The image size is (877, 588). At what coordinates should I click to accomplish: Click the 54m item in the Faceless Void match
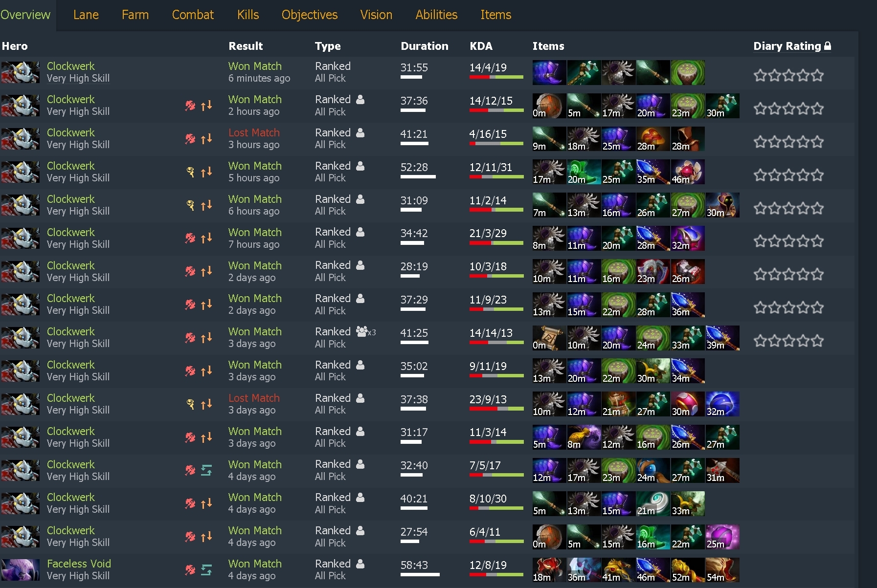pos(722,570)
